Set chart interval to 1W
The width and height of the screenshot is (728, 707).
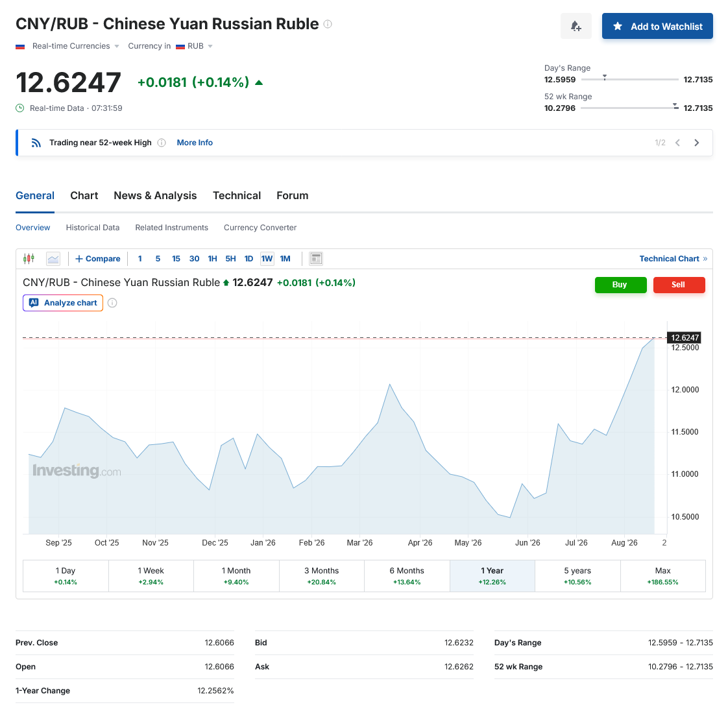point(267,259)
